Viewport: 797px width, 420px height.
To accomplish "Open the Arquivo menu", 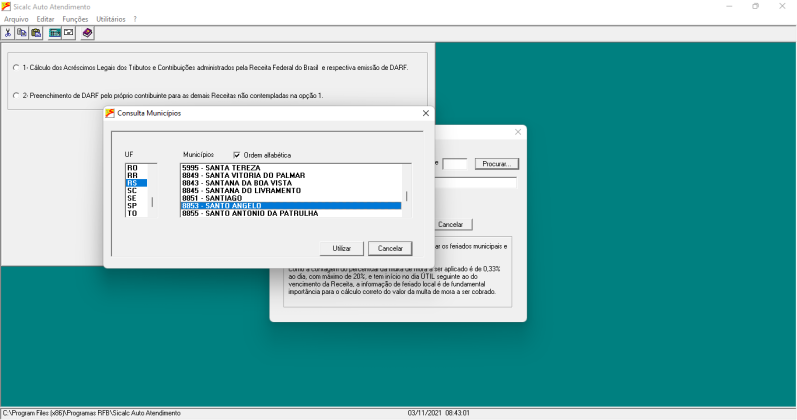I will coord(16,19).
